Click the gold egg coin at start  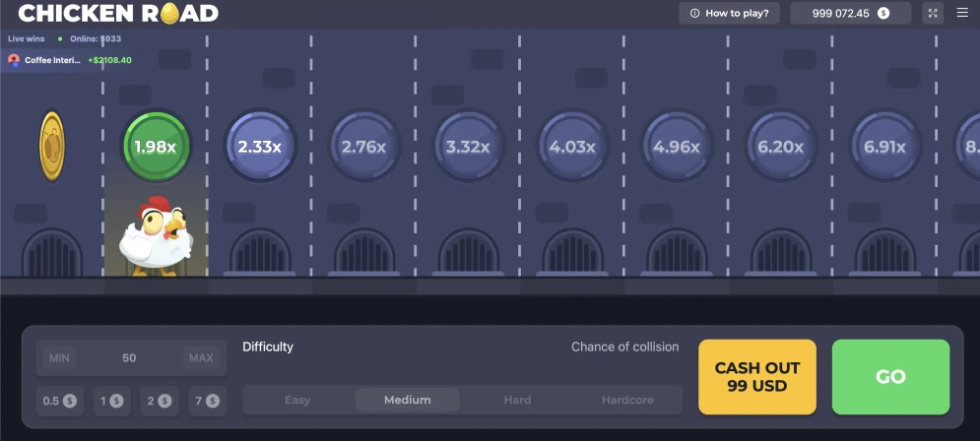(x=52, y=146)
